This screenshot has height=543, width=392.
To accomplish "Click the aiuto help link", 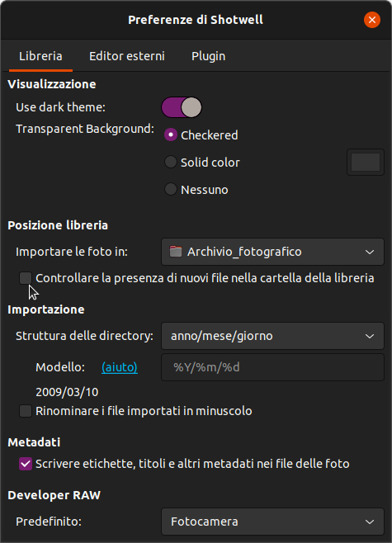I will pos(120,367).
